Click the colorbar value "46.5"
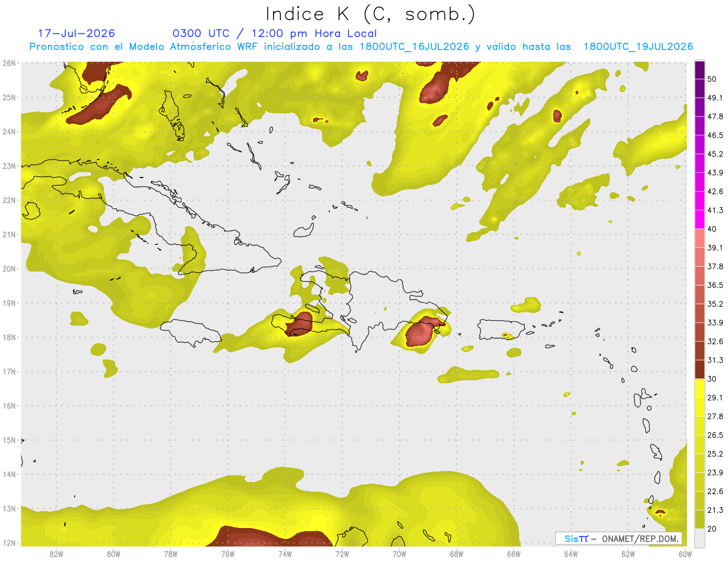 tap(715, 135)
